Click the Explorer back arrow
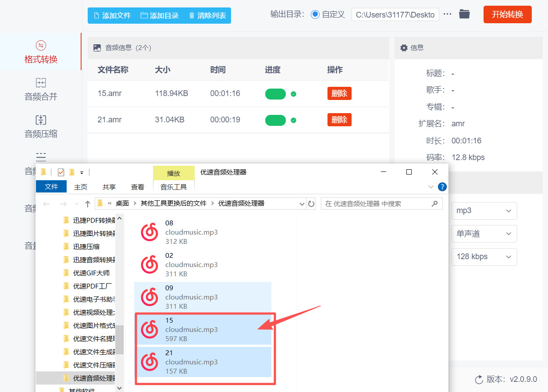This screenshot has height=392, width=548. [46, 204]
